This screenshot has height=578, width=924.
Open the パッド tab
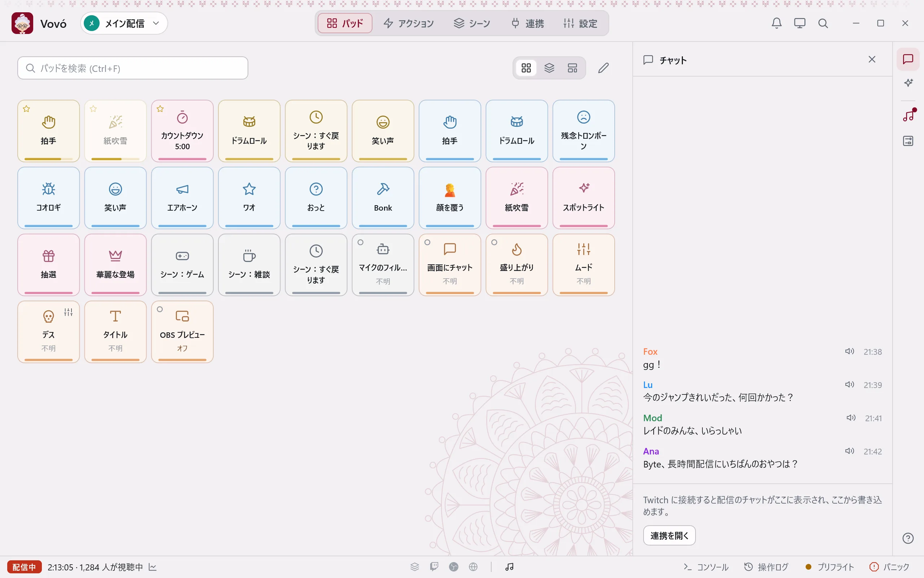[345, 23]
